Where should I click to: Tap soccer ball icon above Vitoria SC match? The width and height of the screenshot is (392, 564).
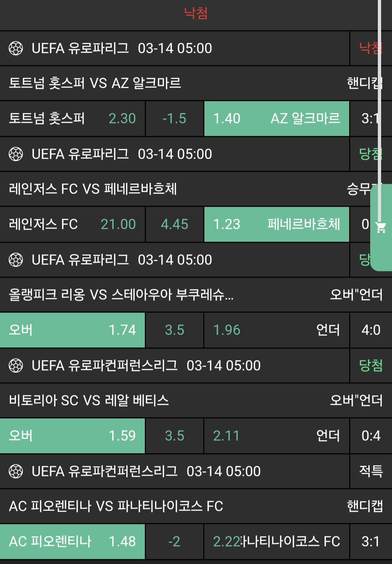16,366
